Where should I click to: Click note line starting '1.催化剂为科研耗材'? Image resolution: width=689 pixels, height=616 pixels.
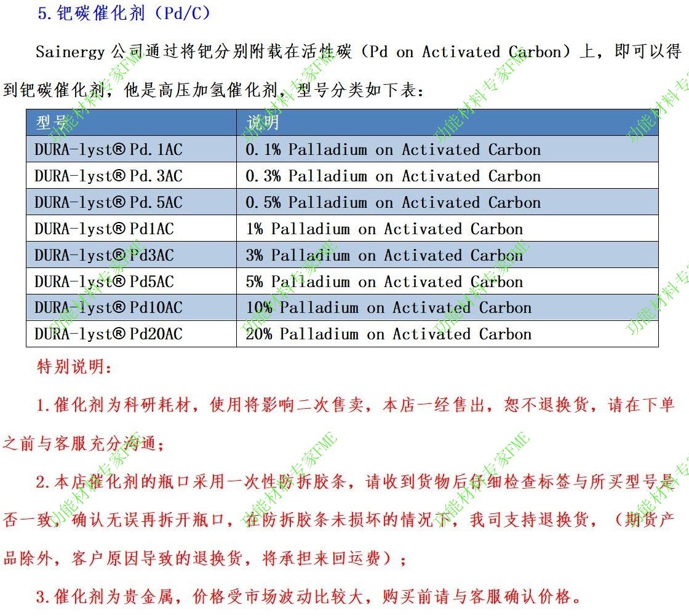pyautogui.click(x=355, y=405)
